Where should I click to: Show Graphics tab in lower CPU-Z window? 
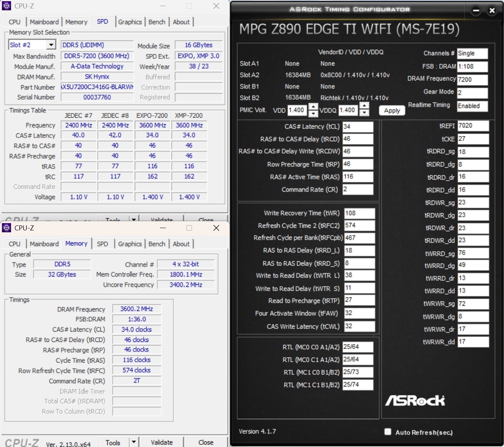[130, 244]
